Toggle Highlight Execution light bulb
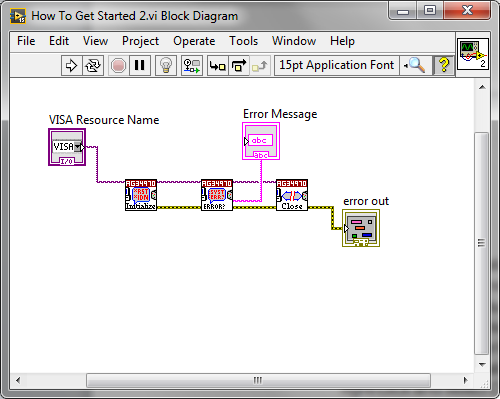The height and width of the screenshot is (399, 500). [x=166, y=66]
